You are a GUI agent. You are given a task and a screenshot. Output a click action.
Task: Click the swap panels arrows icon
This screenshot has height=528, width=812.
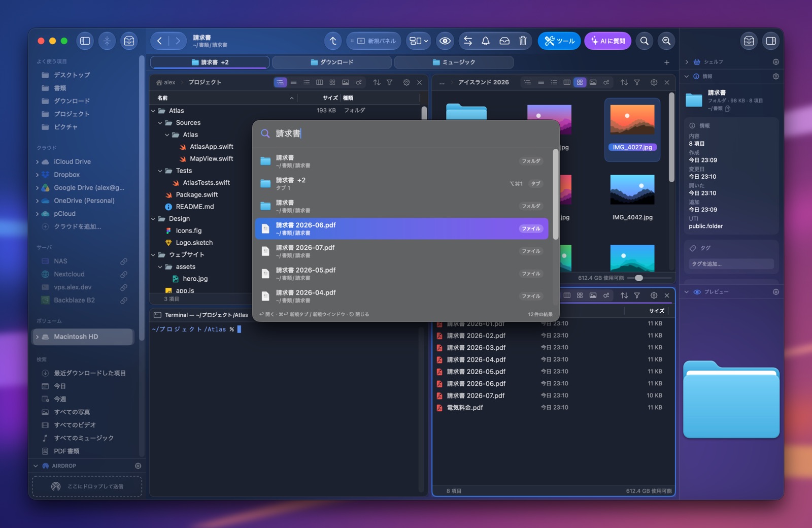pos(468,41)
